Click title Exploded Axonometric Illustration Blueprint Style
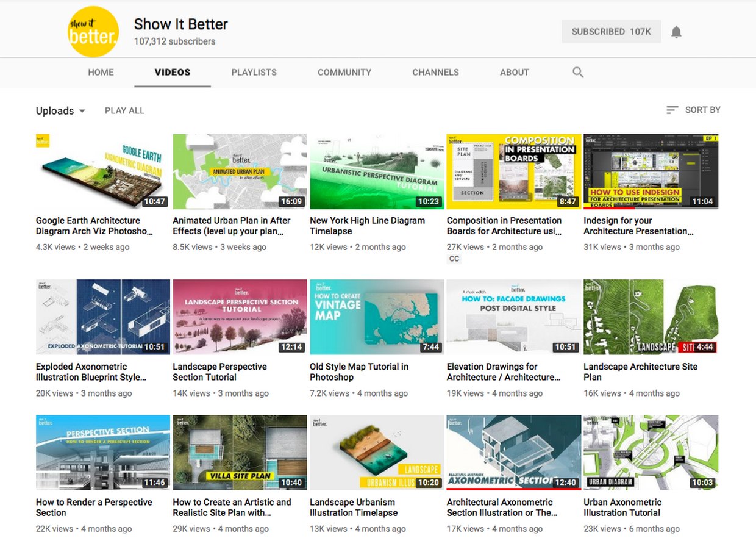 pos(91,372)
